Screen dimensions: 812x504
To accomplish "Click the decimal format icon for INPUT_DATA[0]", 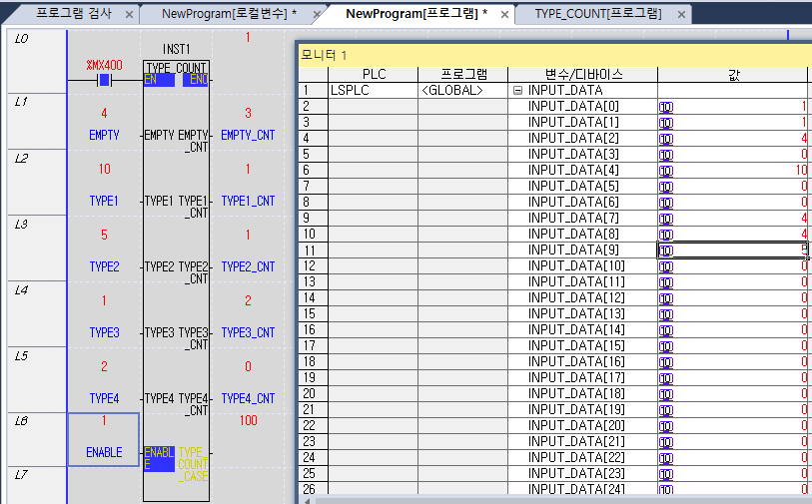I will tap(665, 107).
